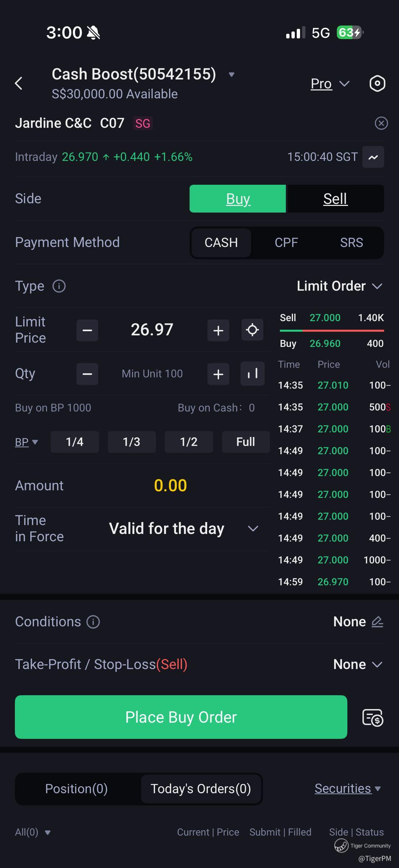
Task: Tap the quantity field Min Unit 100
Action: (x=152, y=374)
